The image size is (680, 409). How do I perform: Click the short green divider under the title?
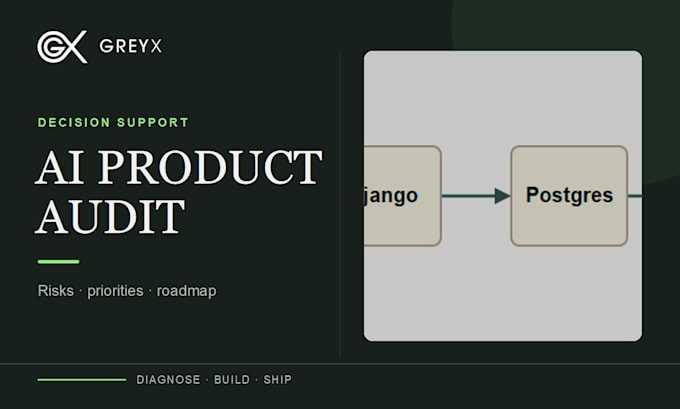tap(59, 262)
